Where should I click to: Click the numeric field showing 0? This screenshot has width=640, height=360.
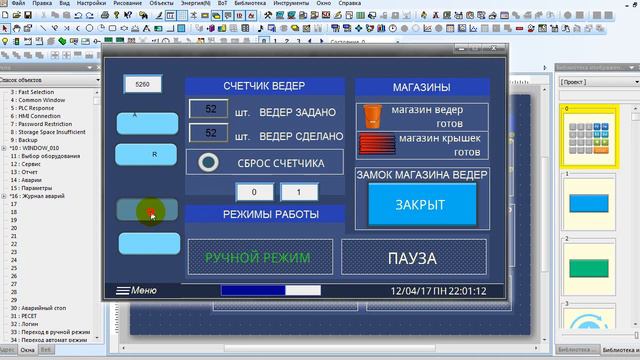(254, 192)
